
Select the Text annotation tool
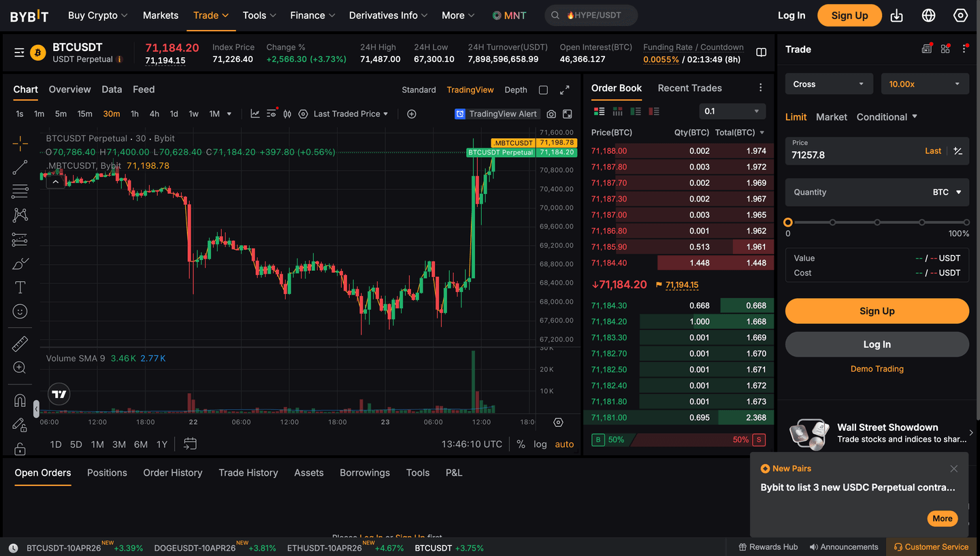(20, 287)
